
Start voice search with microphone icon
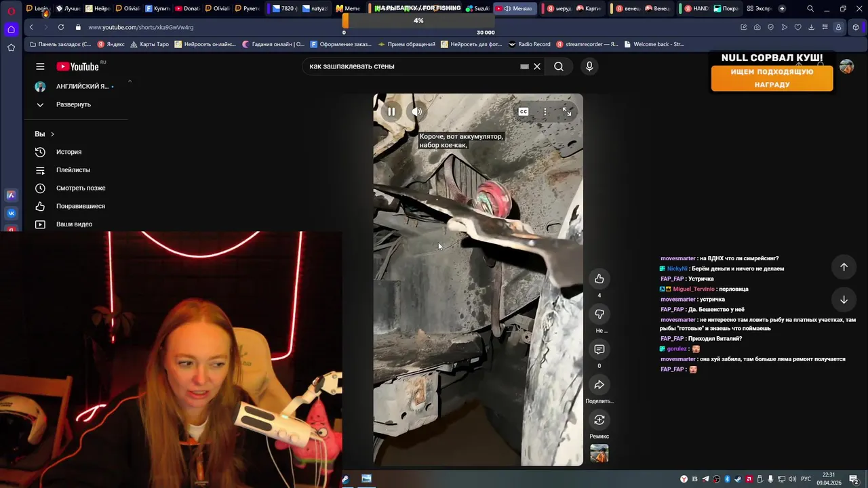589,66
